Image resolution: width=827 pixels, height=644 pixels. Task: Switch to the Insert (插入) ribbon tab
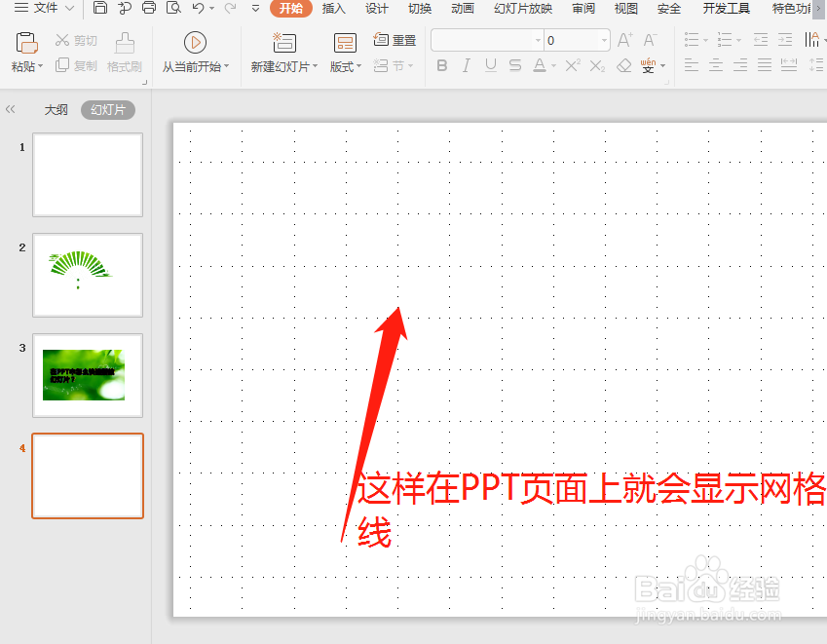[333, 9]
